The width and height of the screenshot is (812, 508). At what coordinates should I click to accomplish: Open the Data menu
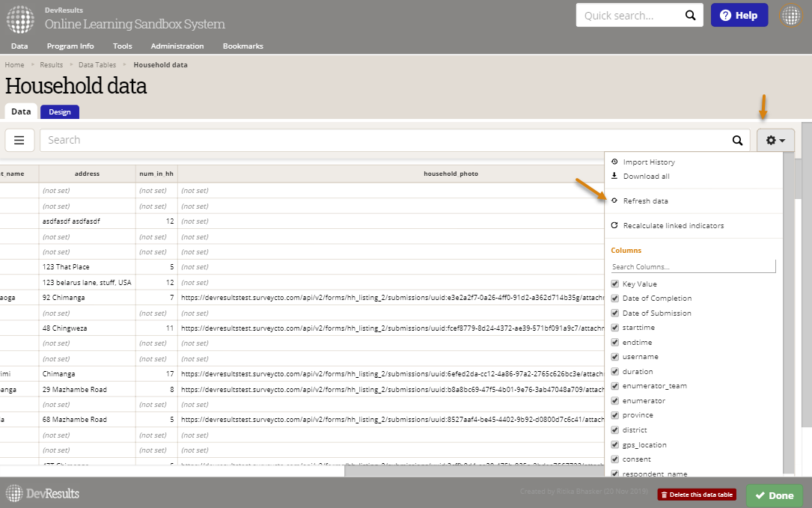pyautogui.click(x=19, y=46)
